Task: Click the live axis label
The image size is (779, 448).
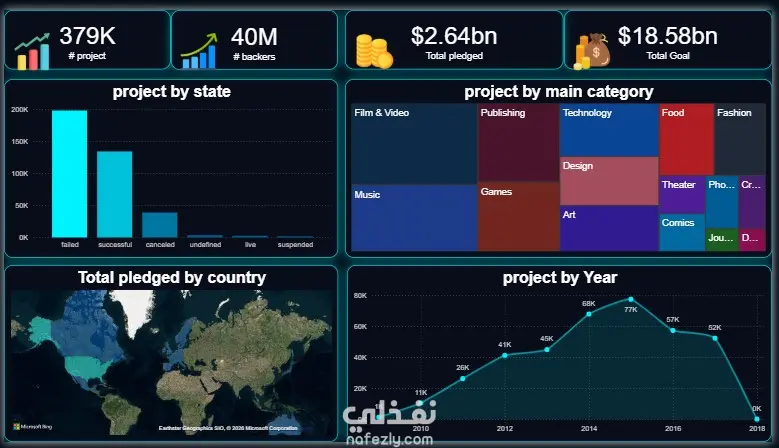Action: (250, 244)
